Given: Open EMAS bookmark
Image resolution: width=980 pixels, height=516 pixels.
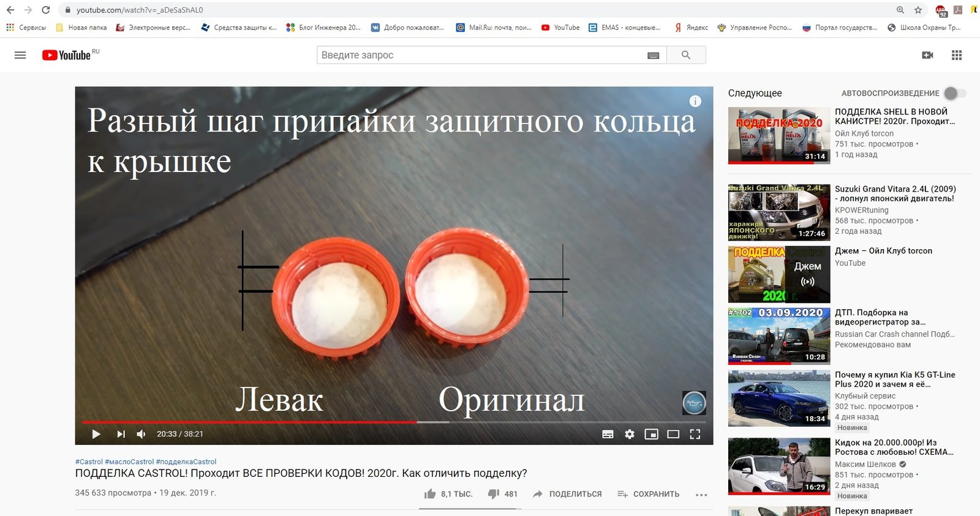Looking at the screenshot, I should pos(624,28).
